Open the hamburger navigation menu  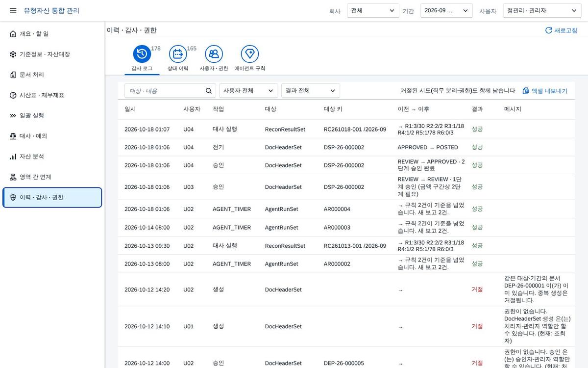coord(13,11)
